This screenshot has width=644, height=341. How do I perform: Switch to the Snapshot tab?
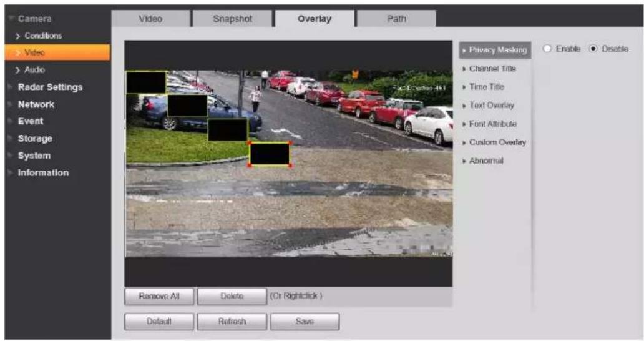pos(233,19)
